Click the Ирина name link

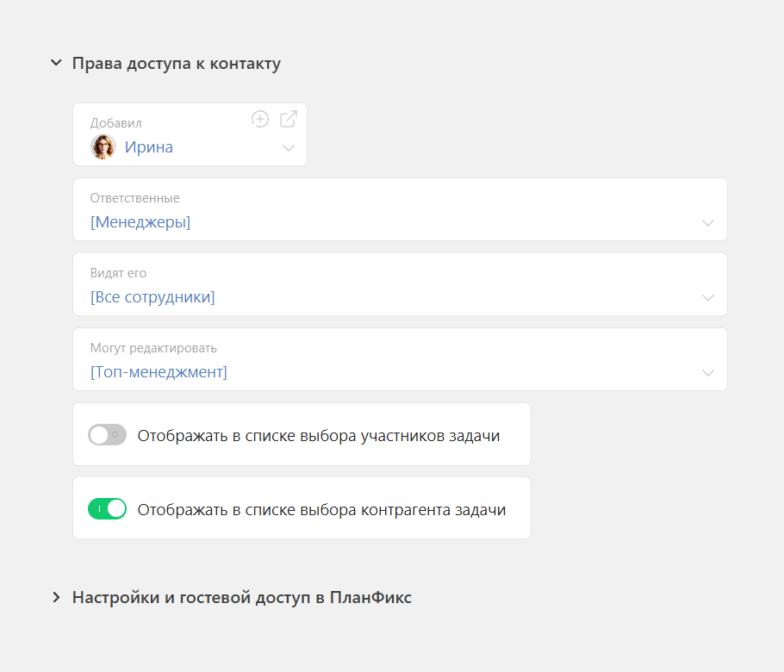click(x=148, y=147)
